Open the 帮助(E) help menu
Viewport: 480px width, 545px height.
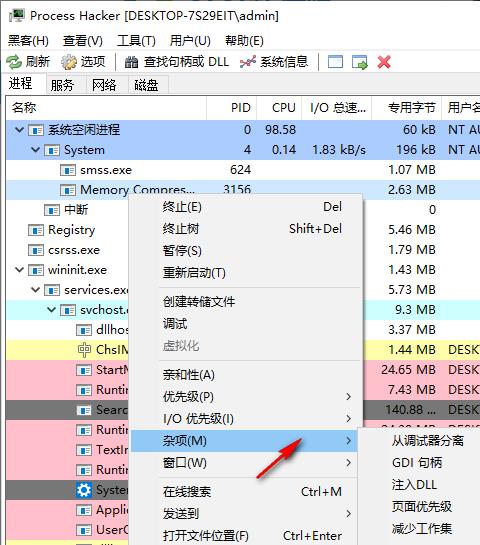244,41
